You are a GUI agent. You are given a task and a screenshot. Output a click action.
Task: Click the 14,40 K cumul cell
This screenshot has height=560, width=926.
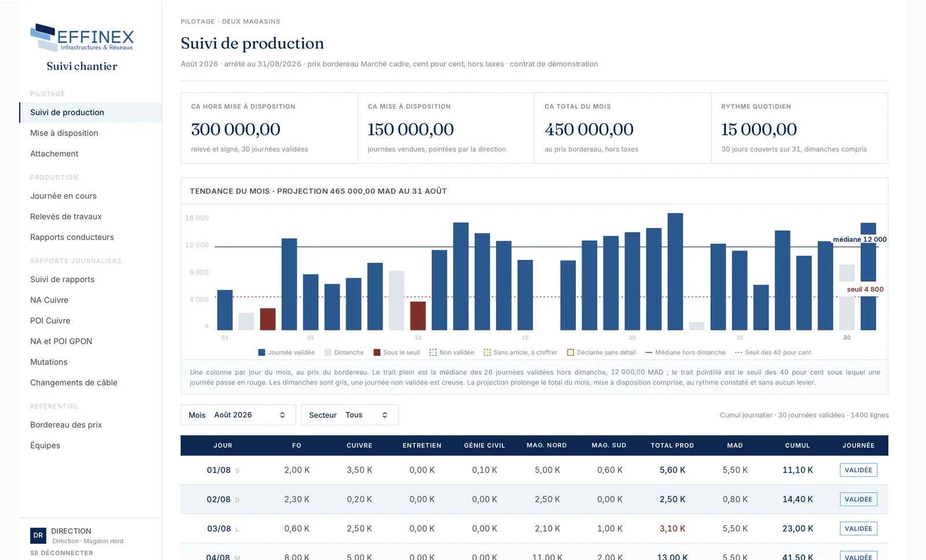(798, 499)
